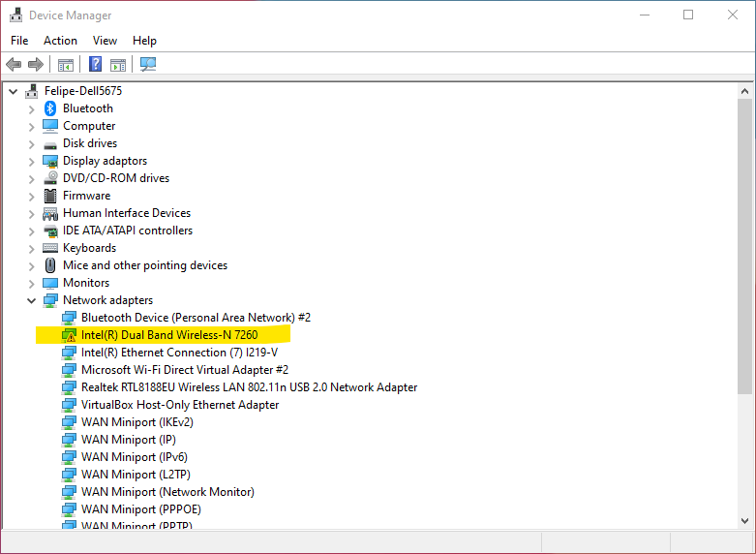Select Realtek RTL8188EU Wireless LAN adapter text
The width and height of the screenshot is (756, 554).
250,387
